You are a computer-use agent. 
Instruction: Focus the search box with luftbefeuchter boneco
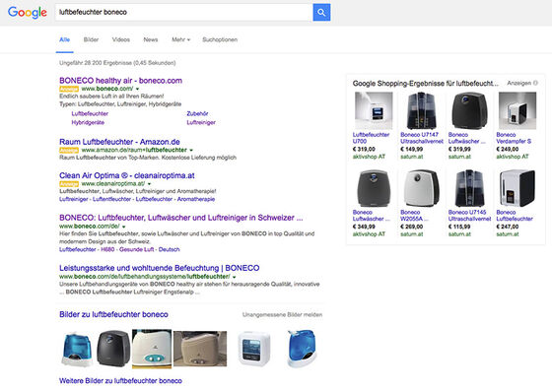(183, 13)
